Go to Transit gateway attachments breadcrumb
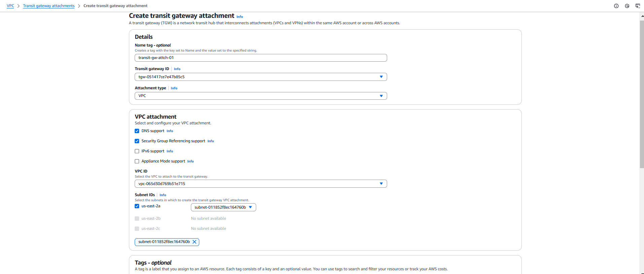This screenshot has width=644, height=274. click(49, 6)
